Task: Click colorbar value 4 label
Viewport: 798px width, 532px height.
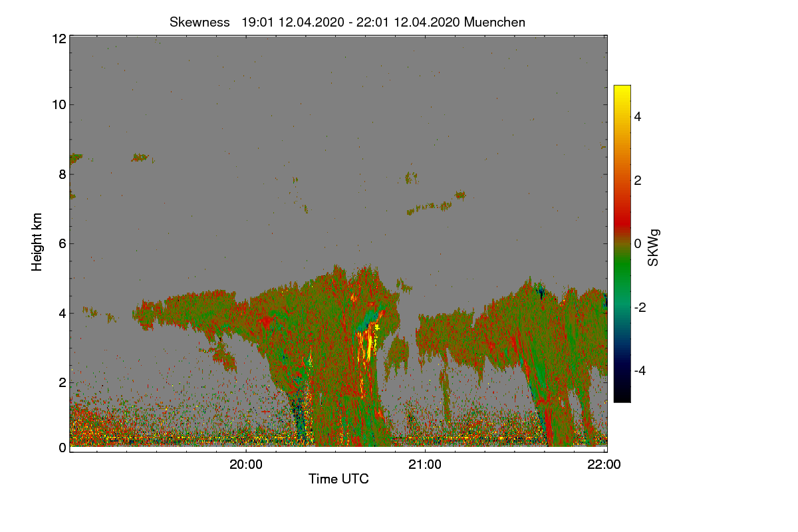Action: click(x=637, y=117)
